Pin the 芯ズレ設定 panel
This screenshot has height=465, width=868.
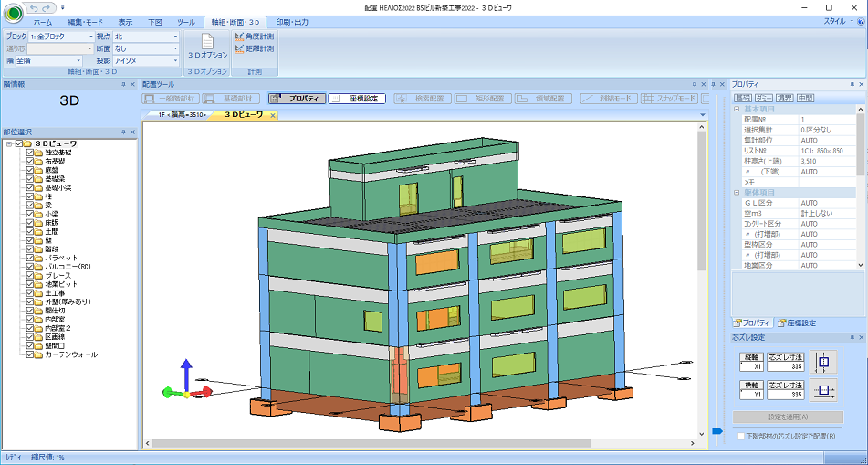[852, 337]
